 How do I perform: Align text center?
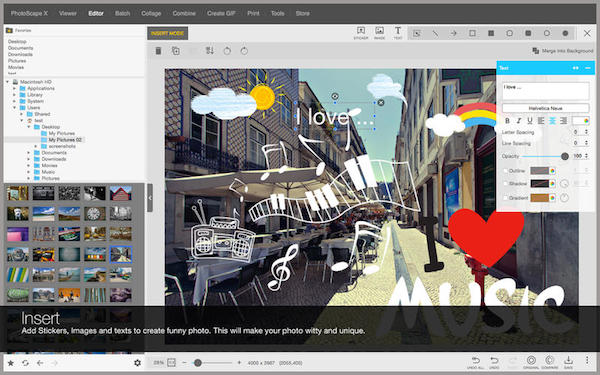click(552, 121)
